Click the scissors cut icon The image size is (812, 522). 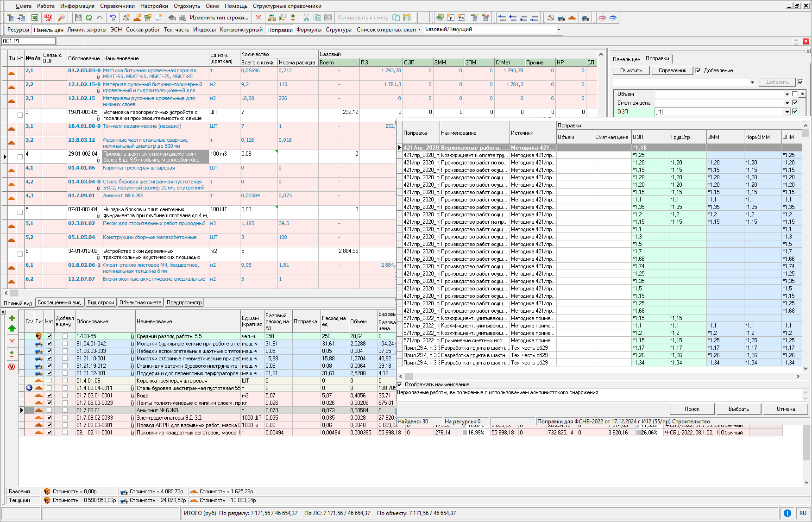point(306,18)
